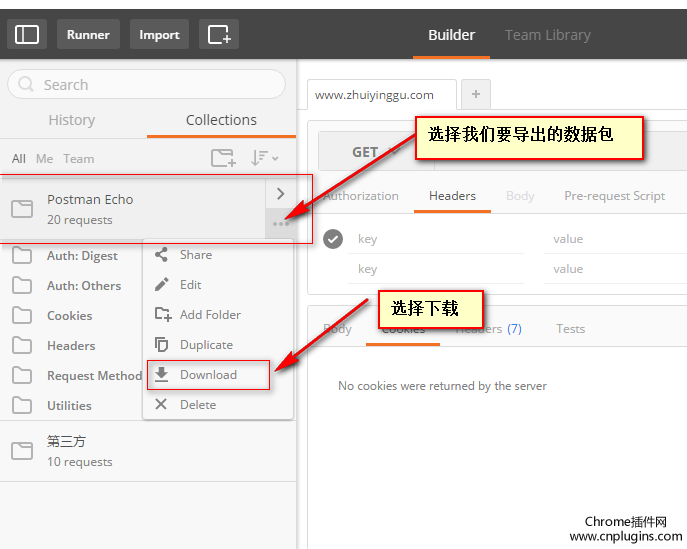Switch to the response Tests tab

point(570,329)
